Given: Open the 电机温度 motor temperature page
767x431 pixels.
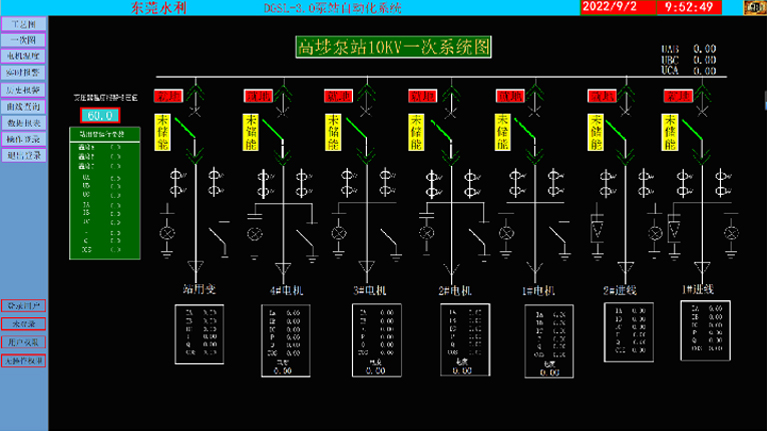Looking at the screenshot, I should click(x=24, y=56).
